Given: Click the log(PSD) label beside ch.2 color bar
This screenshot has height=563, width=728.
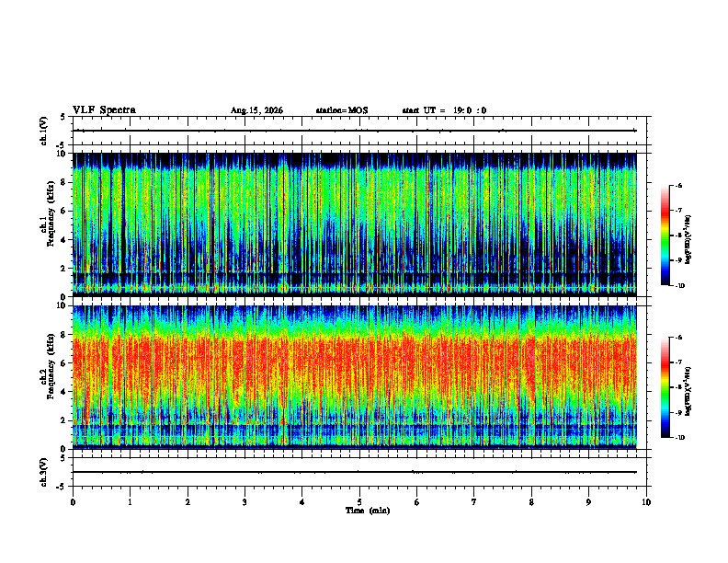Looking at the screenshot, I should pos(688,392).
